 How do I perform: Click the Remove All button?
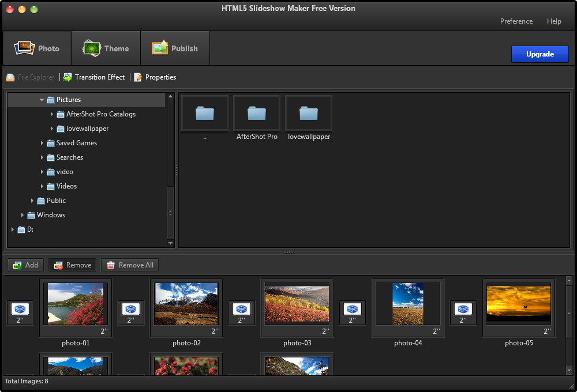coord(130,265)
